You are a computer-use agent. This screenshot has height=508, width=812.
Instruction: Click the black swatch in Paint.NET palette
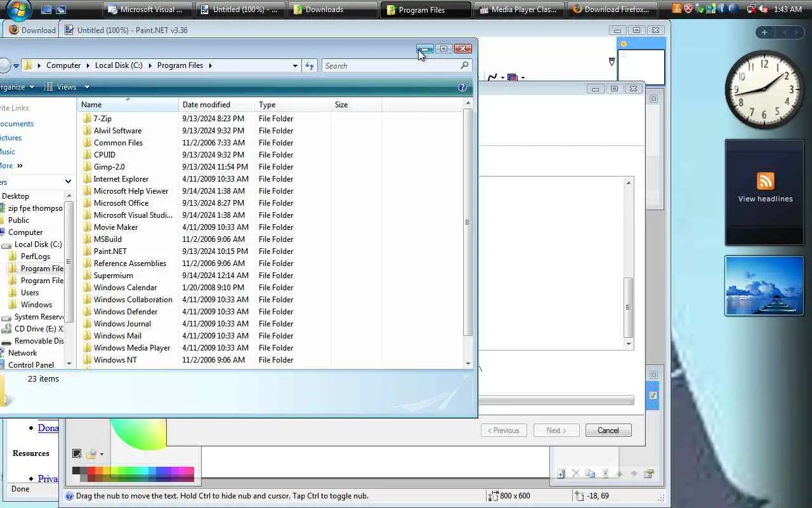tap(75, 471)
